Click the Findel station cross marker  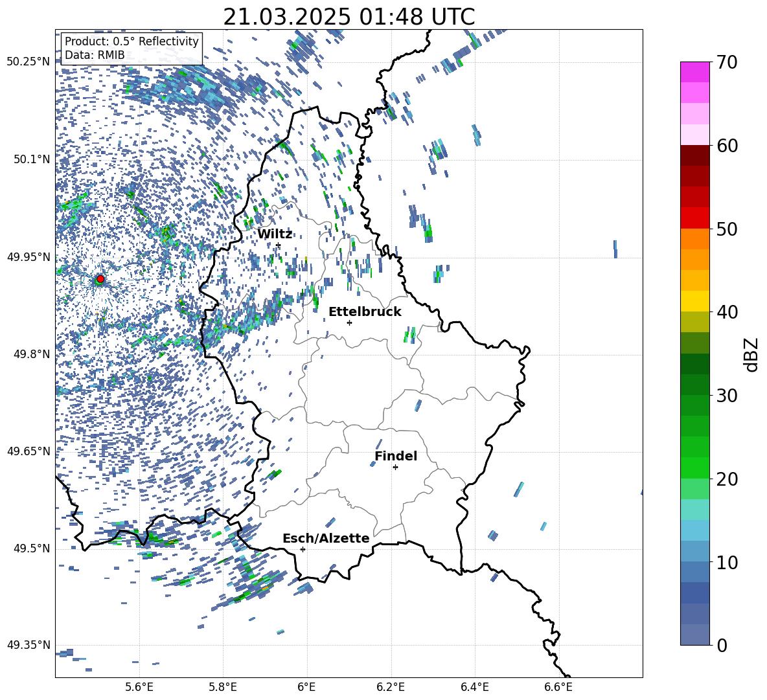pyautogui.click(x=395, y=468)
